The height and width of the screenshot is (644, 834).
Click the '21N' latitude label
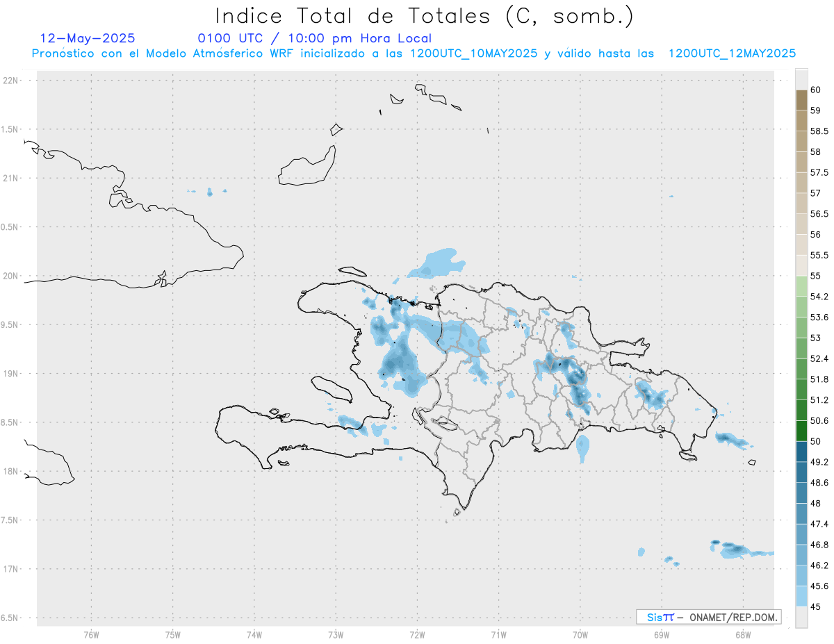pyautogui.click(x=11, y=179)
